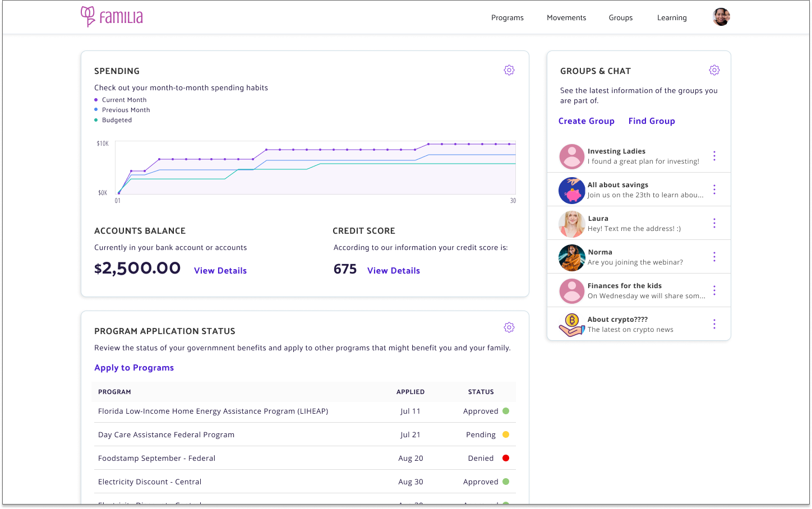This screenshot has height=509, width=812.
Task: View Details for credit score
Action: pos(393,271)
